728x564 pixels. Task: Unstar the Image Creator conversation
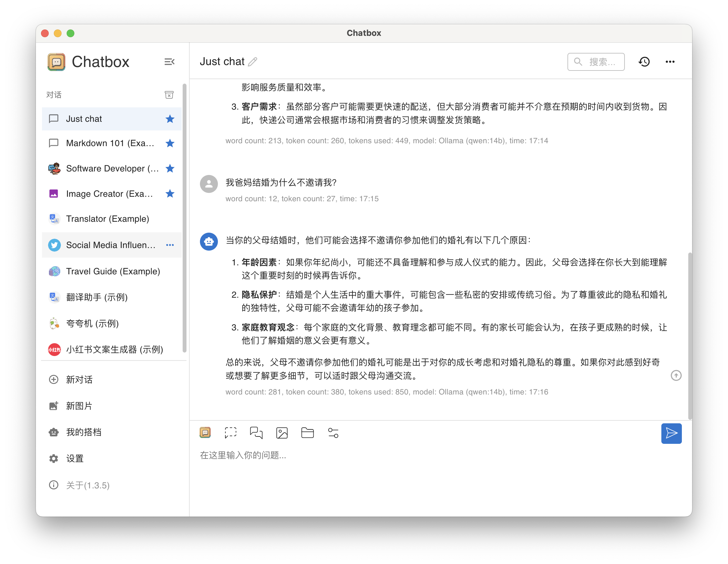click(x=170, y=194)
